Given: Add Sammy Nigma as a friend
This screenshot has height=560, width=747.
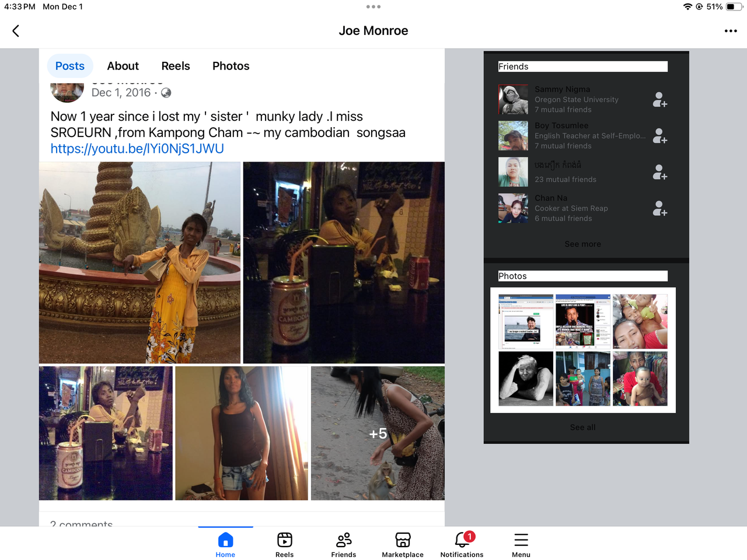Looking at the screenshot, I should pos(660,100).
